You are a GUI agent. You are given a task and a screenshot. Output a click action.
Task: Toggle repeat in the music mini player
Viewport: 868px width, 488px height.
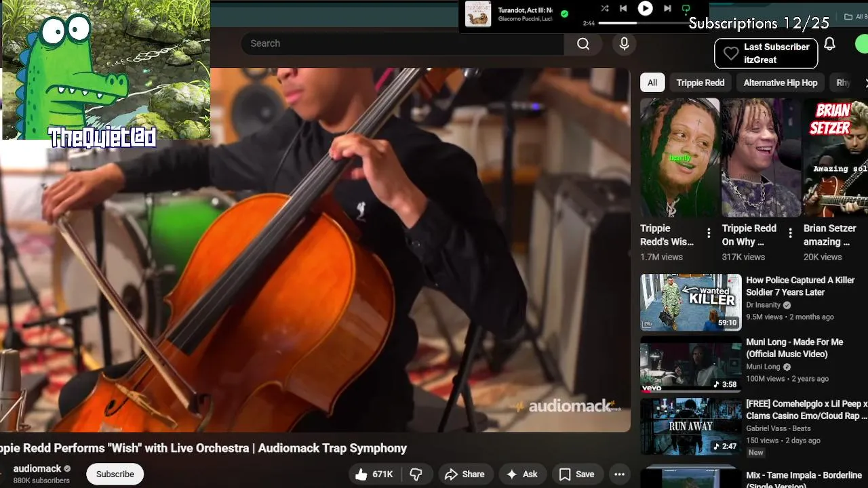(686, 8)
